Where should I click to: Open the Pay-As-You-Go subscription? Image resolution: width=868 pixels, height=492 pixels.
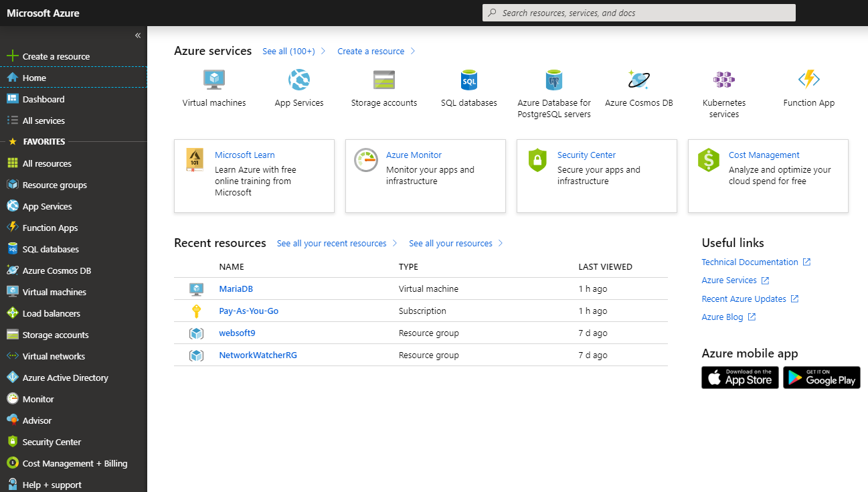[249, 311]
